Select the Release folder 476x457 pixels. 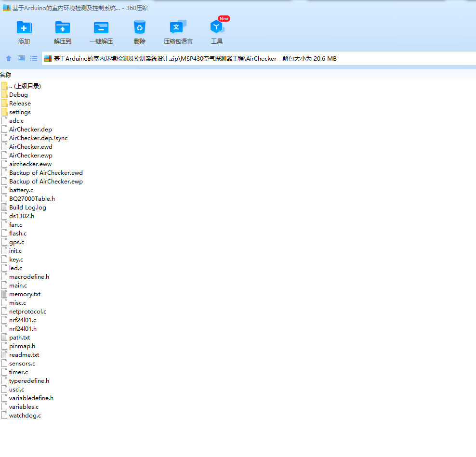tap(16, 104)
